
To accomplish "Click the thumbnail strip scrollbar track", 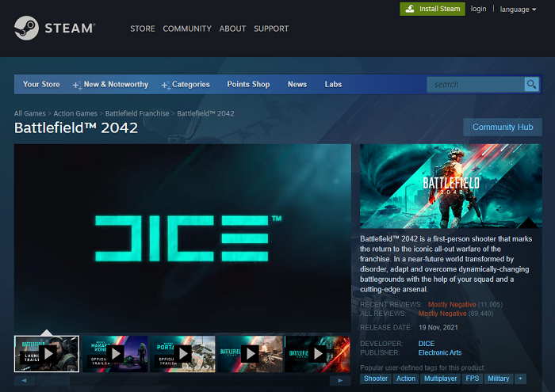I will click(x=182, y=380).
